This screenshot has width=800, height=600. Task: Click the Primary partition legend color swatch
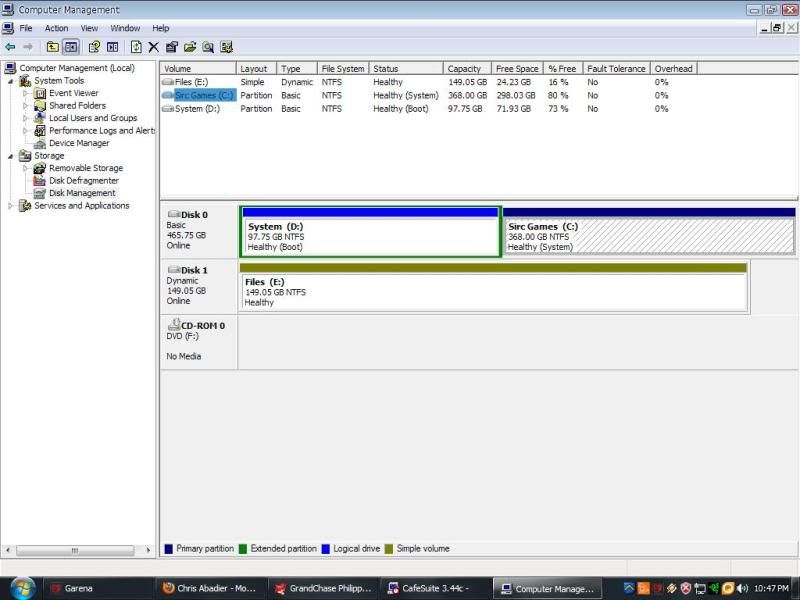point(168,548)
